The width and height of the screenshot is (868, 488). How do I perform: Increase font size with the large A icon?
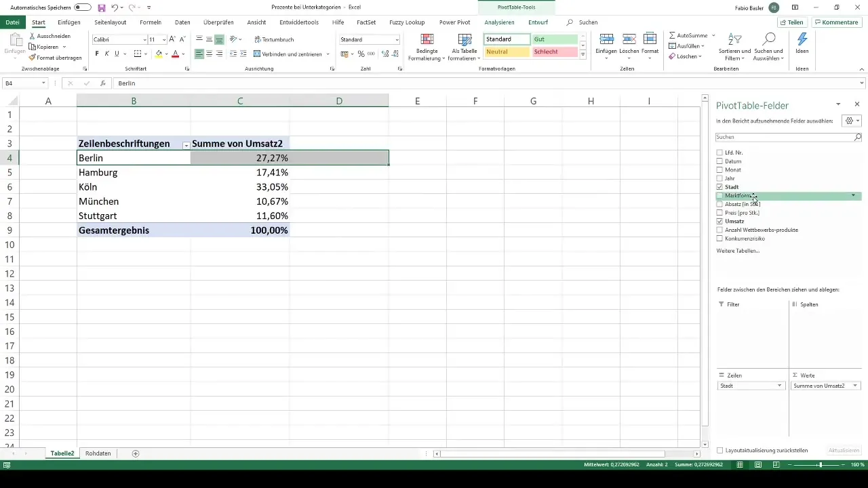click(x=172, y=39)
